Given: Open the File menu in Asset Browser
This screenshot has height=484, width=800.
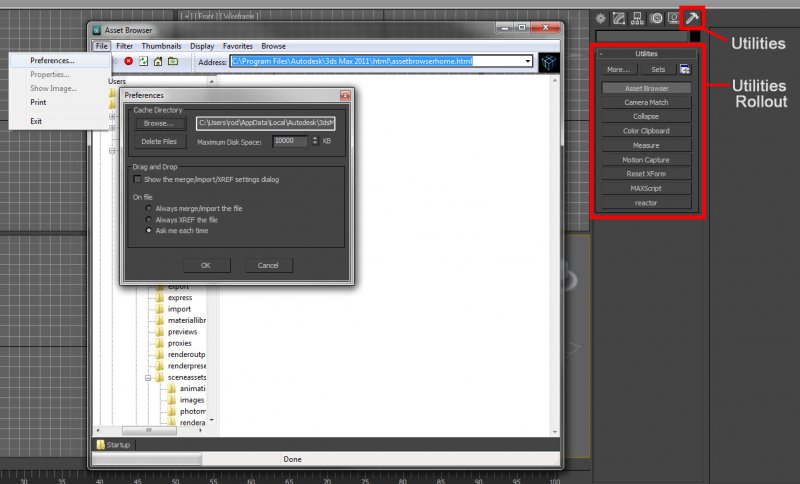Looking at the screenshot, I should 102,46.
